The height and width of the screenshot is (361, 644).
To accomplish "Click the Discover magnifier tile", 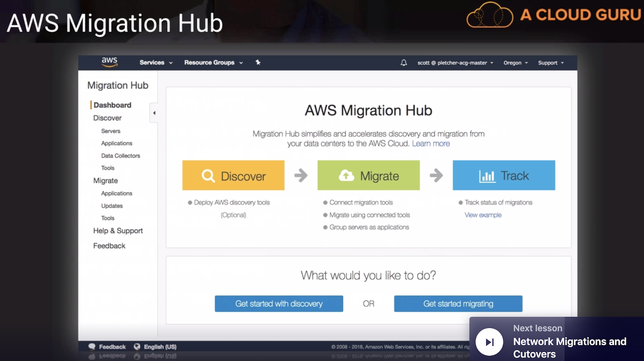I will point(233,175).
